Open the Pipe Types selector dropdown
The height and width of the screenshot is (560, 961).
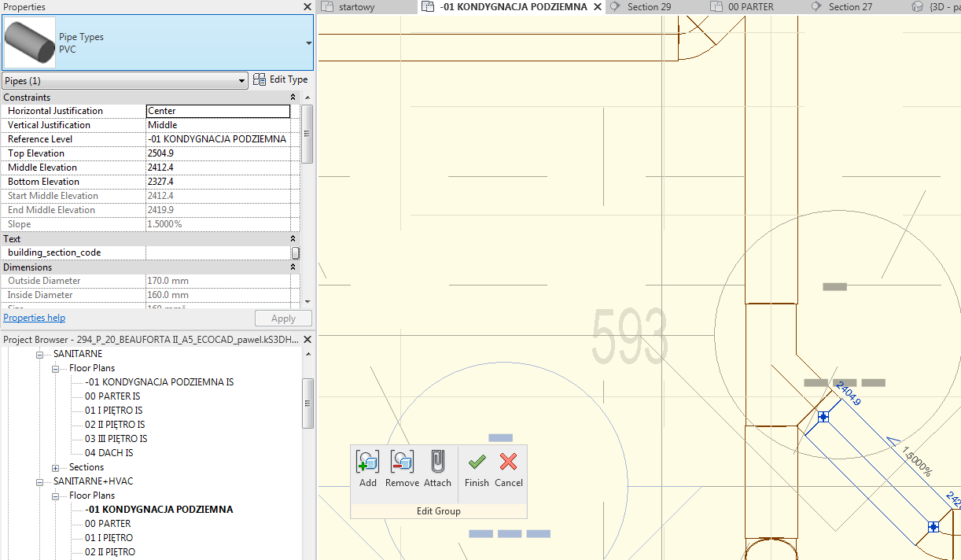pyautogui.click(x=308, y=43)
